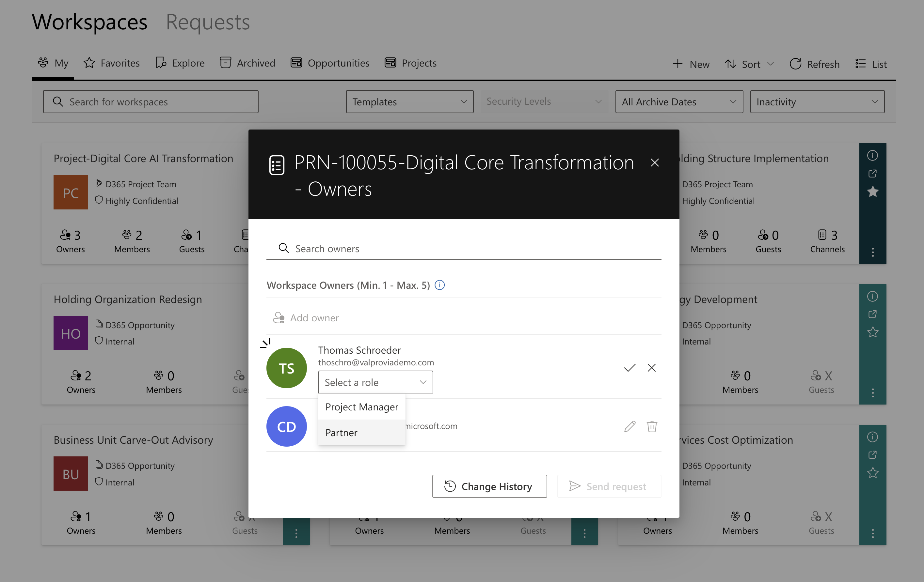This screenshot has width=924, height=582.
Task: Click the Refresh icon in toolbar
Action: (795, 64)
